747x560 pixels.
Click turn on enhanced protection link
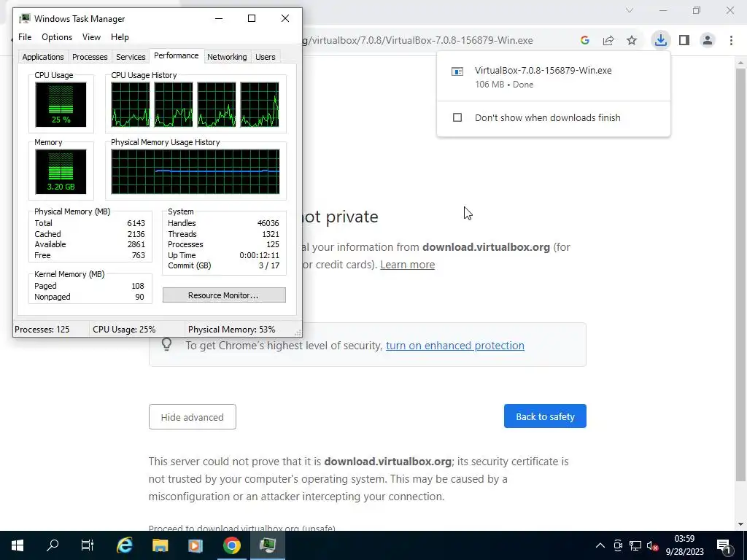455,345
